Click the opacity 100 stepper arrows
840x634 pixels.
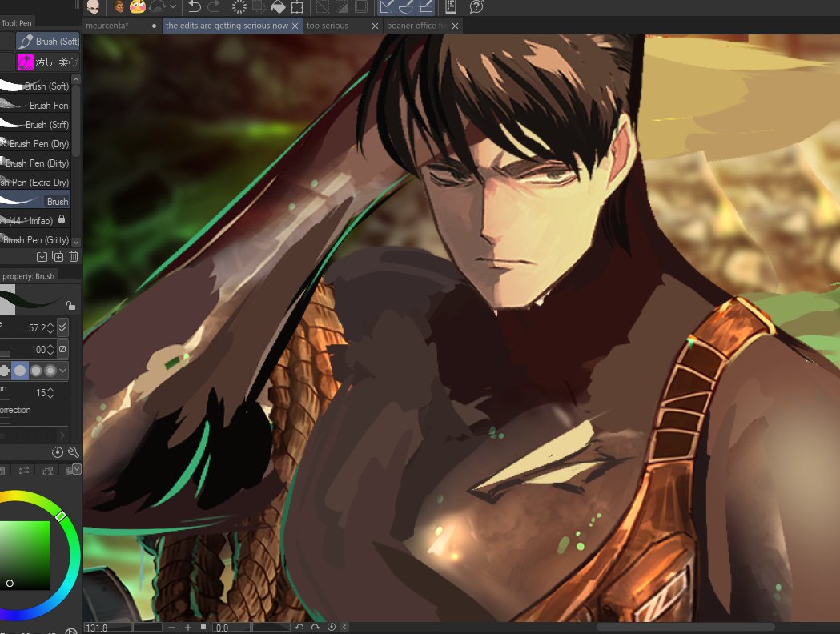(50, 350)
